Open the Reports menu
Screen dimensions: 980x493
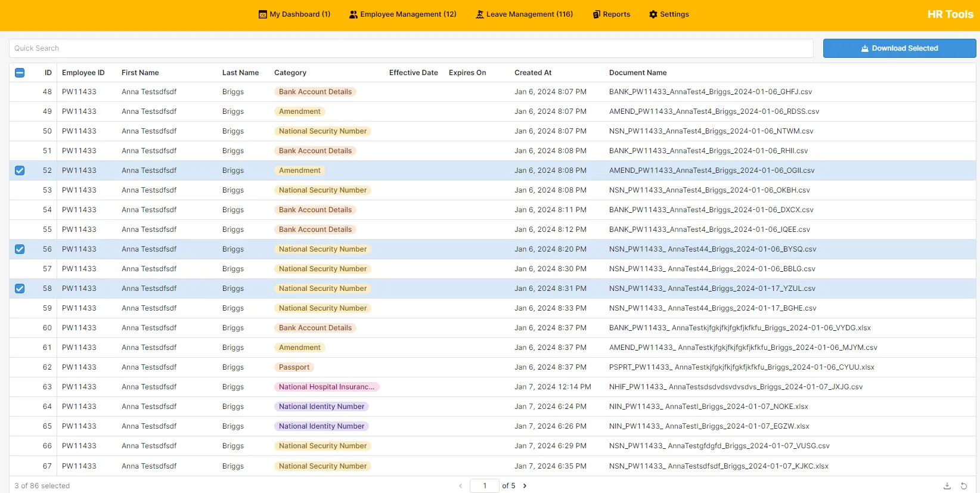click(612, 14)
